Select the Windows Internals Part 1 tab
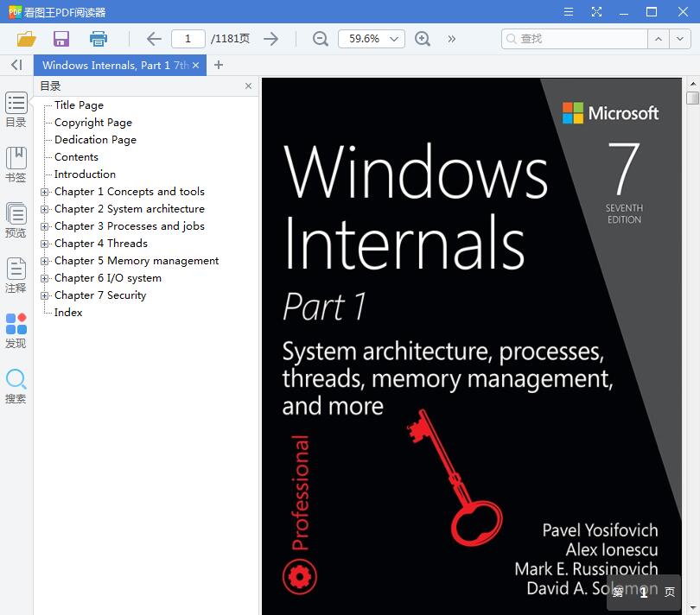 [x=113, y=65]
